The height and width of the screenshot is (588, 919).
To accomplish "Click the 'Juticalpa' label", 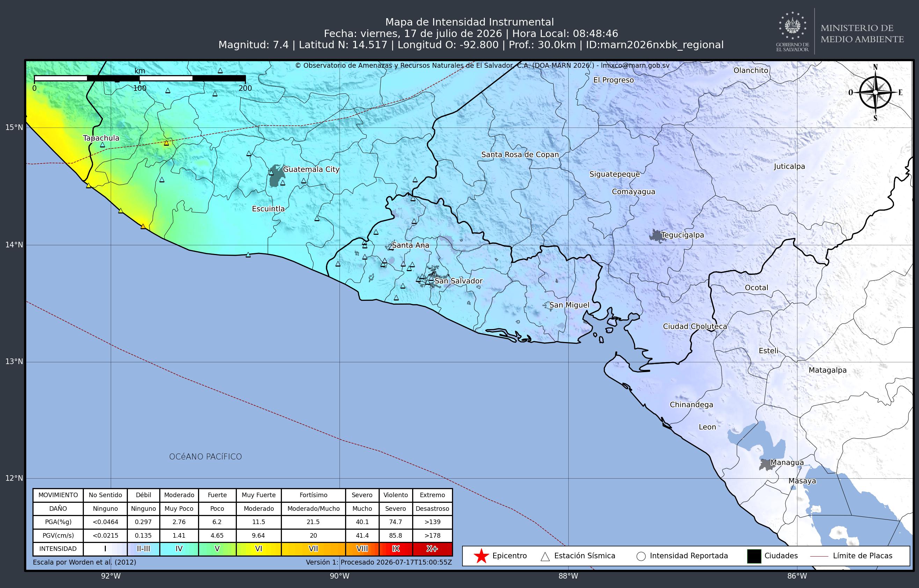I will click(789, 166).
